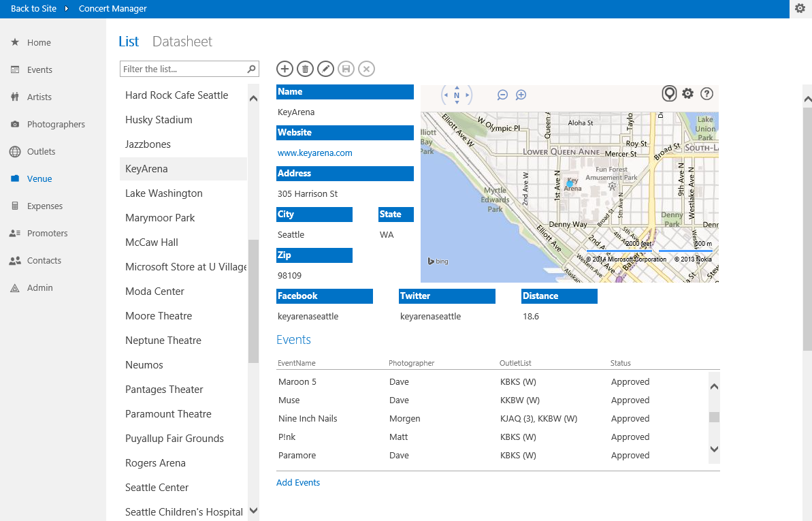Click the Nine Inch Nails event name
The image size is (812, 521).
pos(308,419)
